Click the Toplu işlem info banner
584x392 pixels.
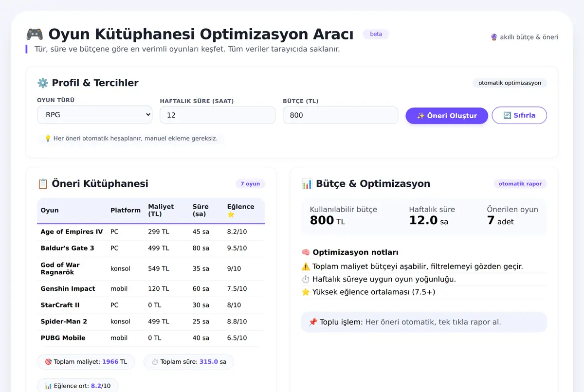tap(424, 322)
